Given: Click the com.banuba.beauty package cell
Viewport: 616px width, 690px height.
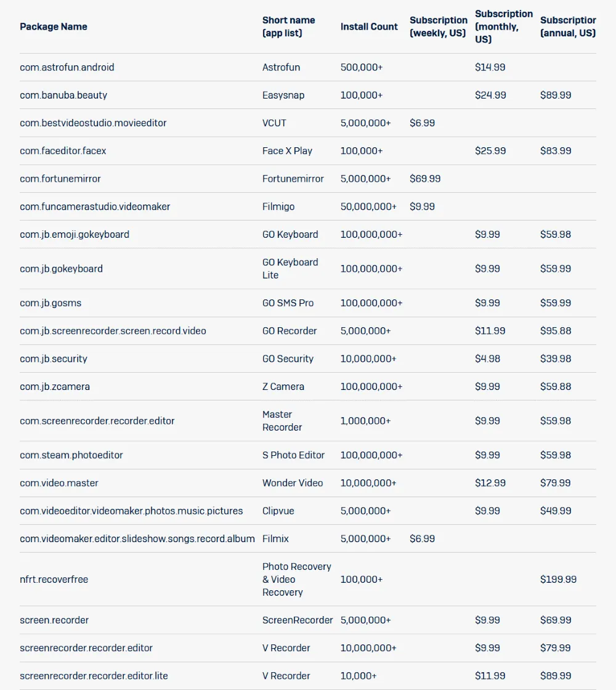Looking at the screenshot, I should click(63, 95).
